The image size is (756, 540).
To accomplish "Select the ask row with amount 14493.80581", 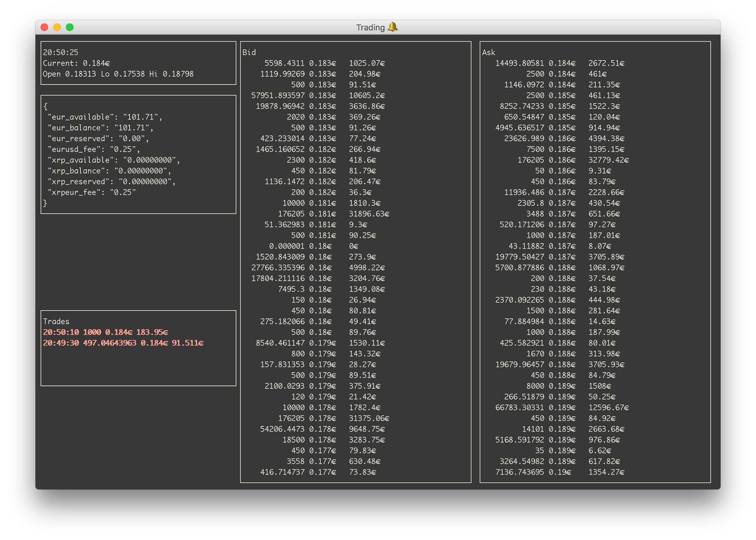I will pyautogui.click(x=560, y=63).
